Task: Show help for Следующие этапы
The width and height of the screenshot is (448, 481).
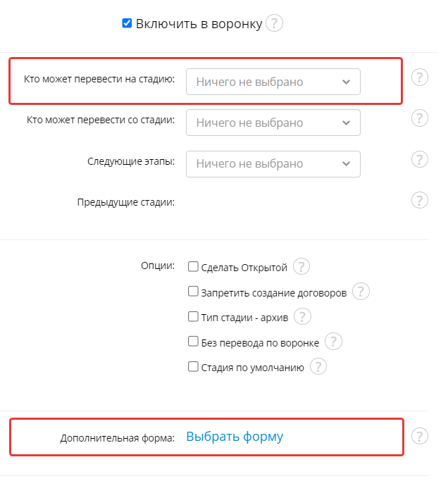Action: click(419, 159)
